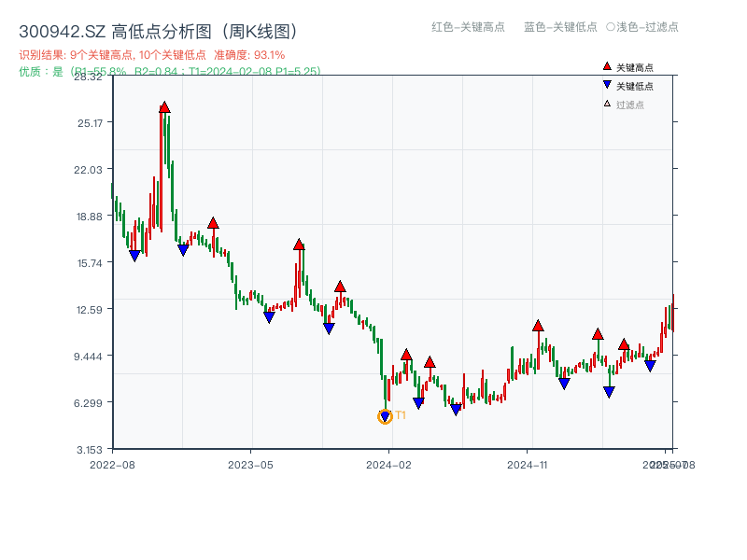Click the first blue triangle after 2022-08
Image resolution: width=747 pixels, height=560 pixels.
point(134,254)
